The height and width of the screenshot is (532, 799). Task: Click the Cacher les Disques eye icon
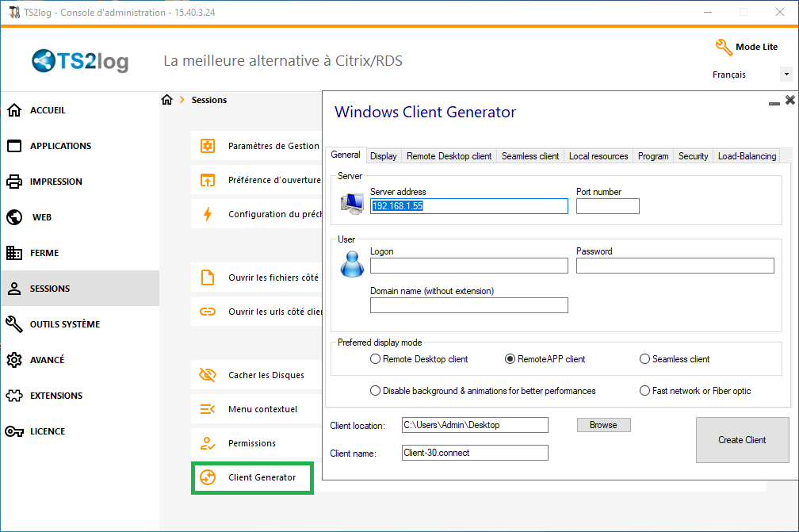click(x=208, y=375)
